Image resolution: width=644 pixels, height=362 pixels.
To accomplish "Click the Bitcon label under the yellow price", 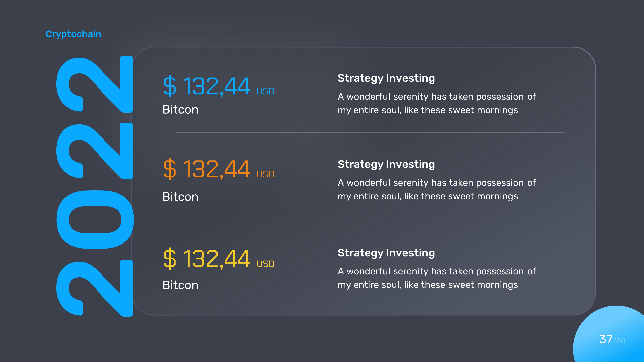I will click(180, 285).
